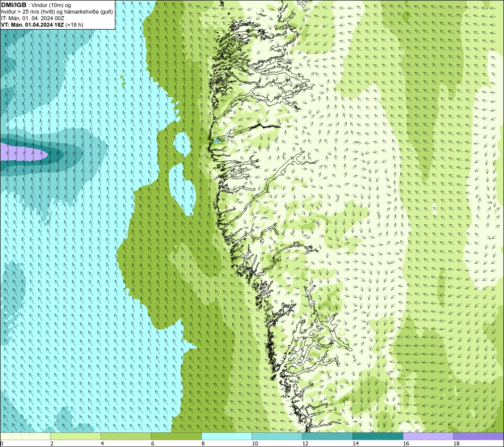
Task: Click the scale label '10'
Action: pyautogui.click(x=255, y=443)
